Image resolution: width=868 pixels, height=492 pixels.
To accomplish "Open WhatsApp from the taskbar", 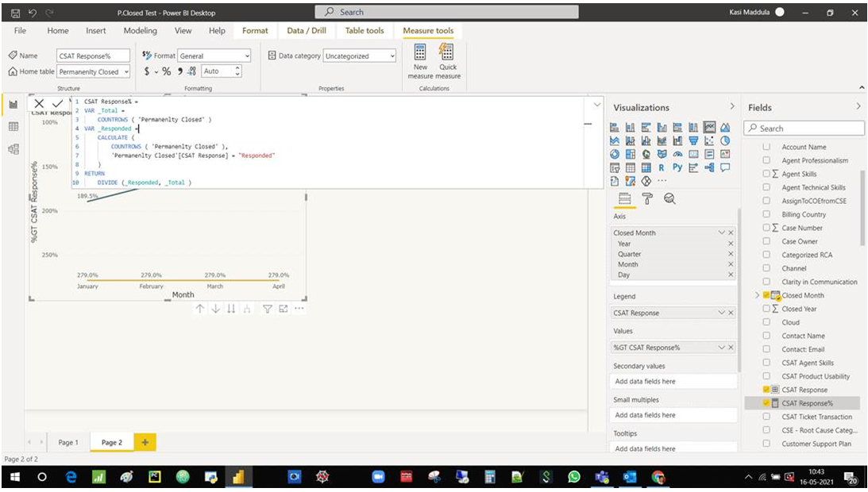I will pos(574,477).
